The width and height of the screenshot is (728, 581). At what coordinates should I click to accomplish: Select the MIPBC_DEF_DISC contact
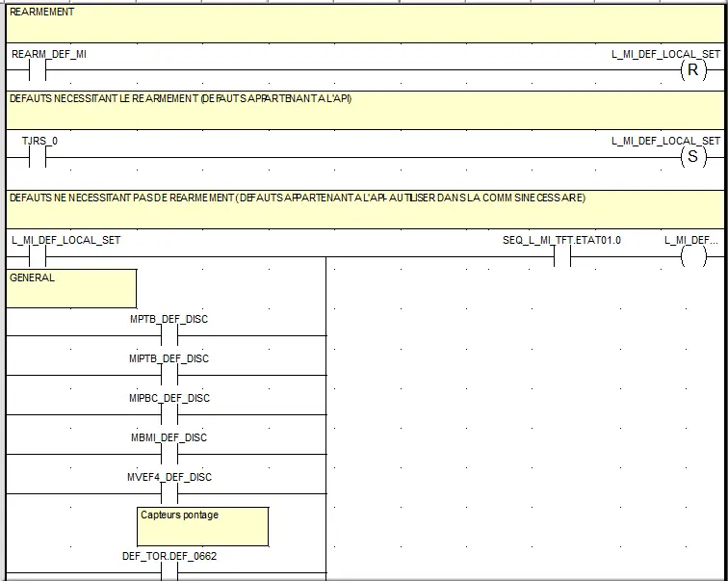tap(169, 414)
